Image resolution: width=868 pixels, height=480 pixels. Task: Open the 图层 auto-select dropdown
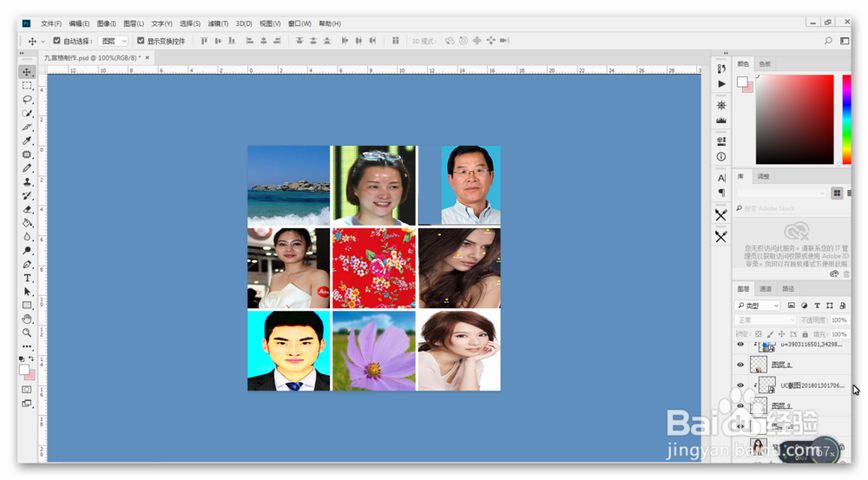pyautogui.click(x=113, y=41)
